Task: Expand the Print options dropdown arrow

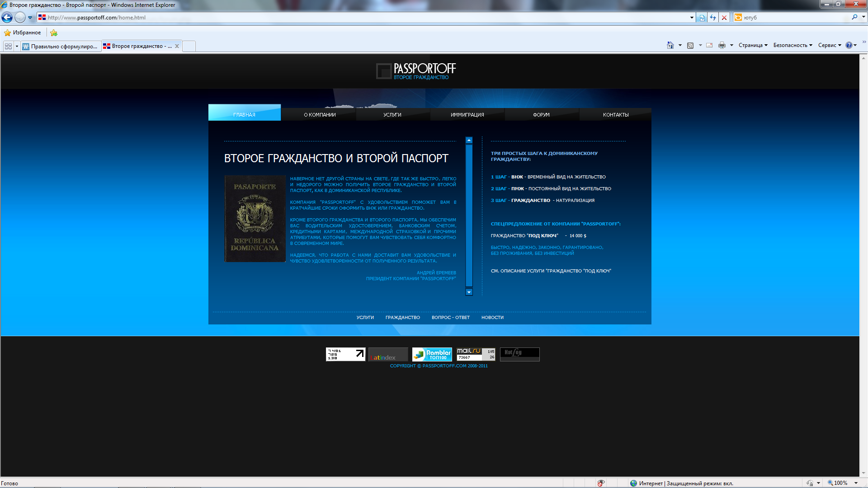Action: coord(731,45)
